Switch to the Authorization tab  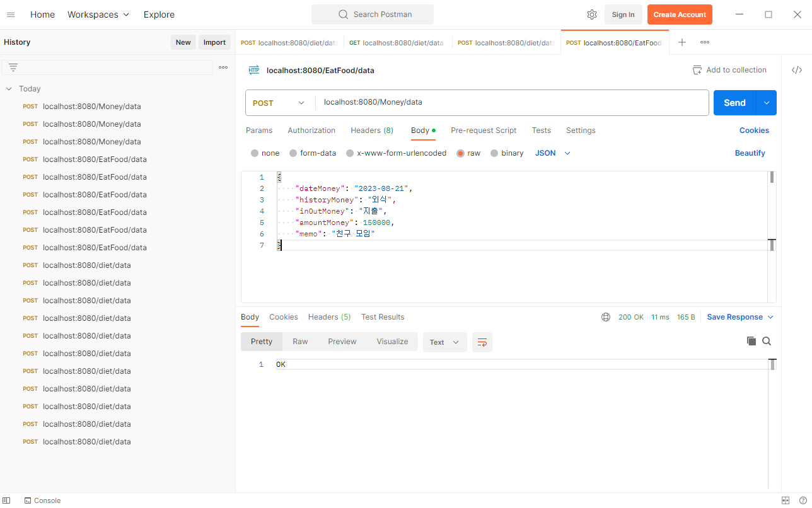point(311,130)
